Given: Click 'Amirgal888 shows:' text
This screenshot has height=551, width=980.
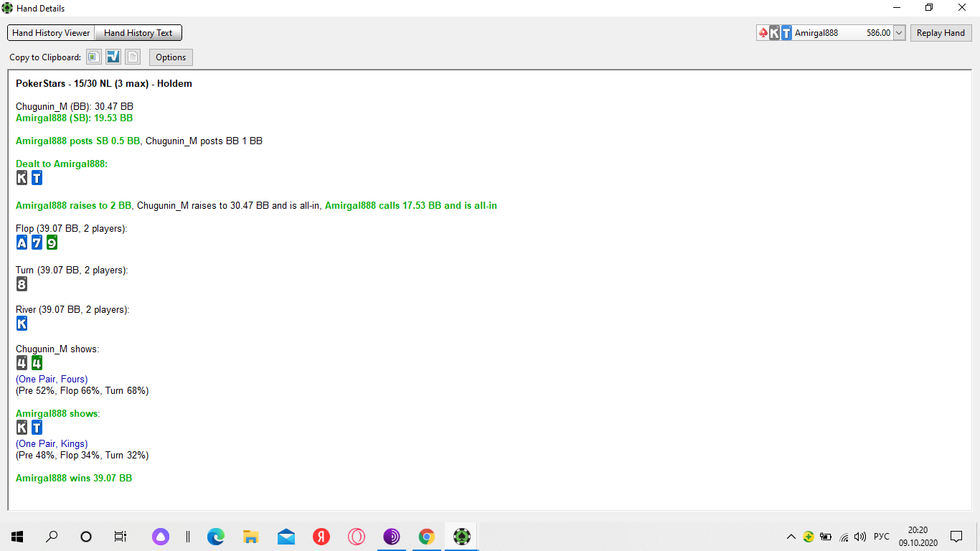Looking at the screenshot, I should 58,413.
